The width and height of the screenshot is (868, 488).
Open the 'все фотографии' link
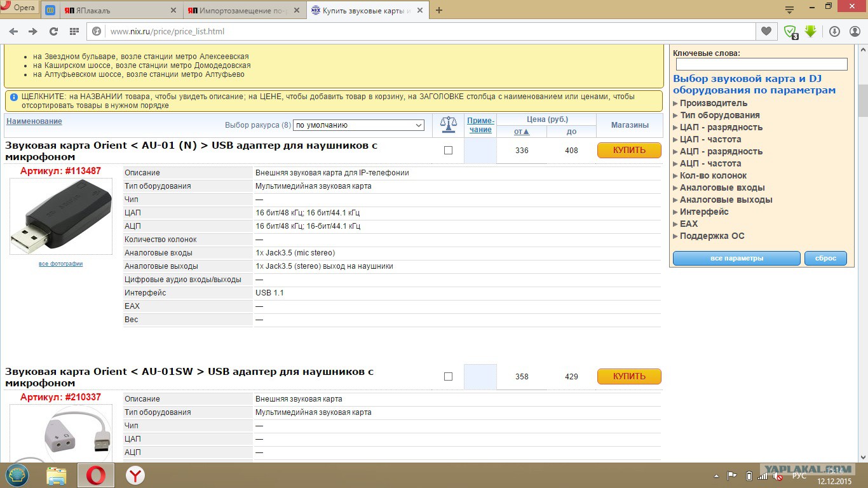(x=60, y=264)
